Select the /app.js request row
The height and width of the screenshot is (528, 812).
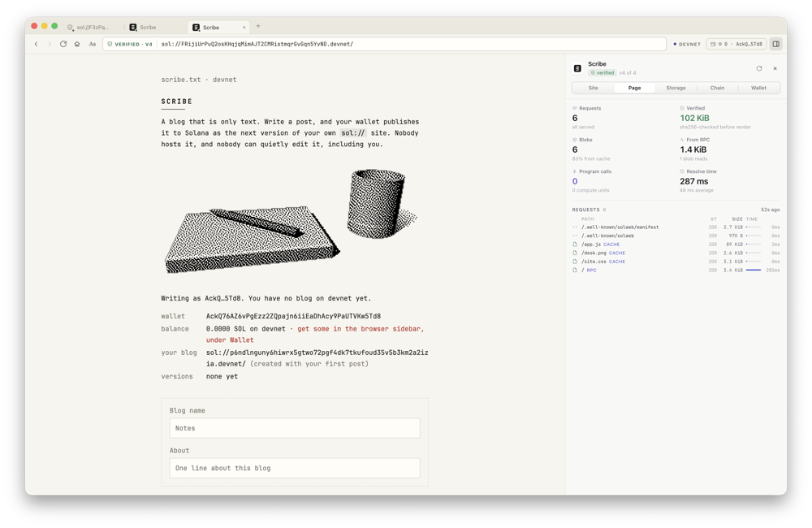click(676, 244)
